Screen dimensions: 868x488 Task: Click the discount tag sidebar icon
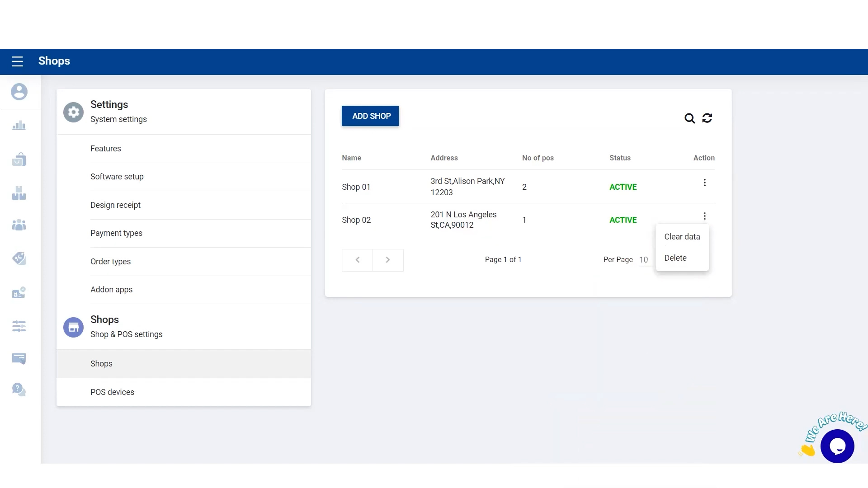pyautogui.click(x=19, y=258)
